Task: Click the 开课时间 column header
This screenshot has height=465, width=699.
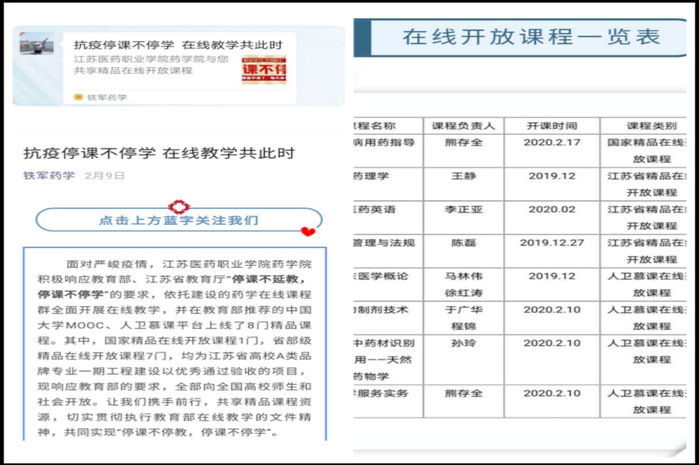Action: [550, 126]
